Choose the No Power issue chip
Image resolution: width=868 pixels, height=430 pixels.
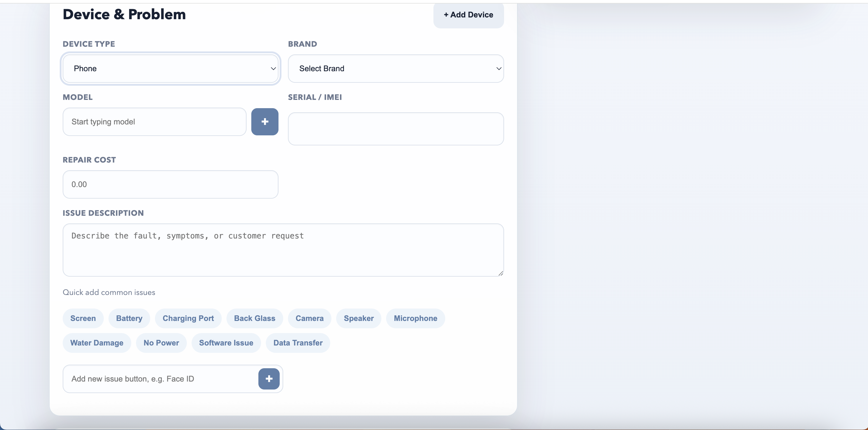pyautogui.click(x=161, y=343)
